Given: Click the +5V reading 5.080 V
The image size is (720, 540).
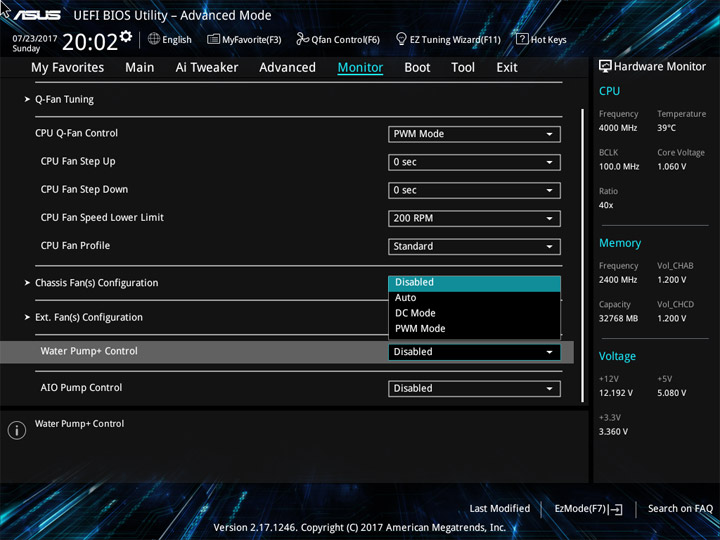Looking at the screenshot, I should point(672,393).
